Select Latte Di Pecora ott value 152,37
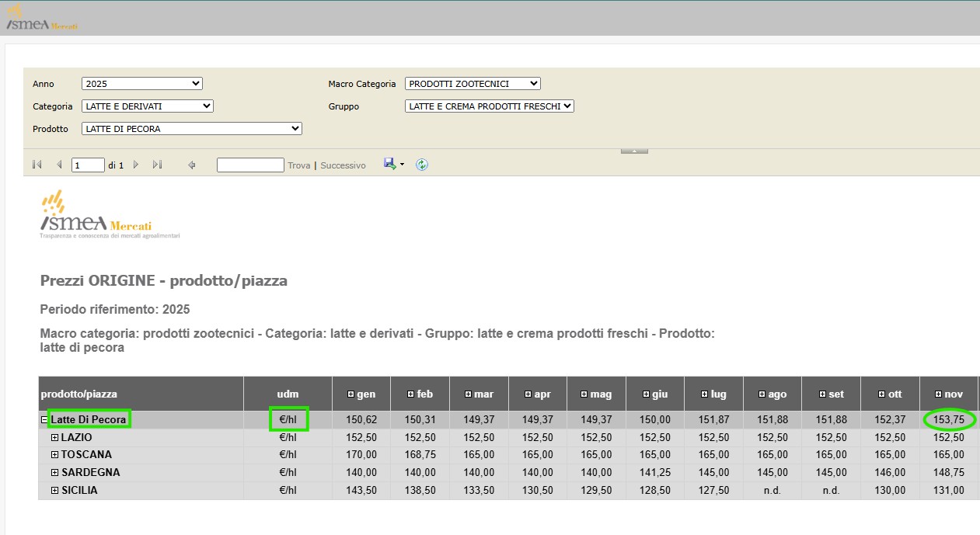The width and height of the screenshot is (980, 535). coord(890,420)
